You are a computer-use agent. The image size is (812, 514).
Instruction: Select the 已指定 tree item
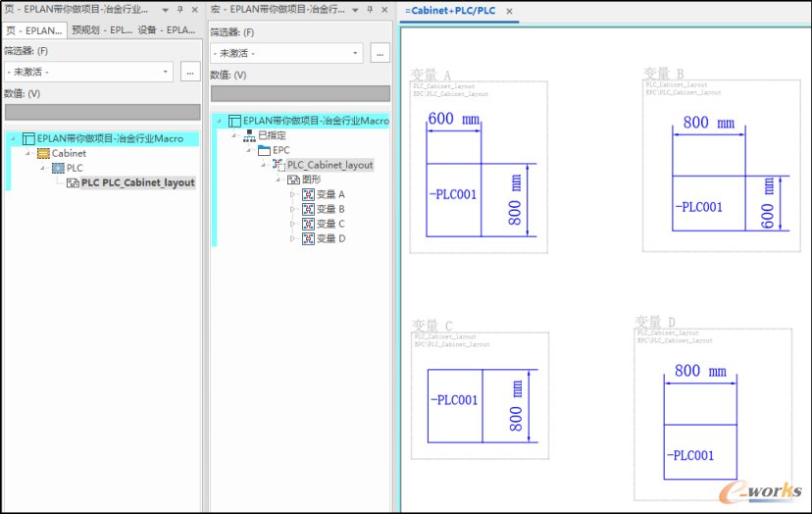click(x=272, y=135)
